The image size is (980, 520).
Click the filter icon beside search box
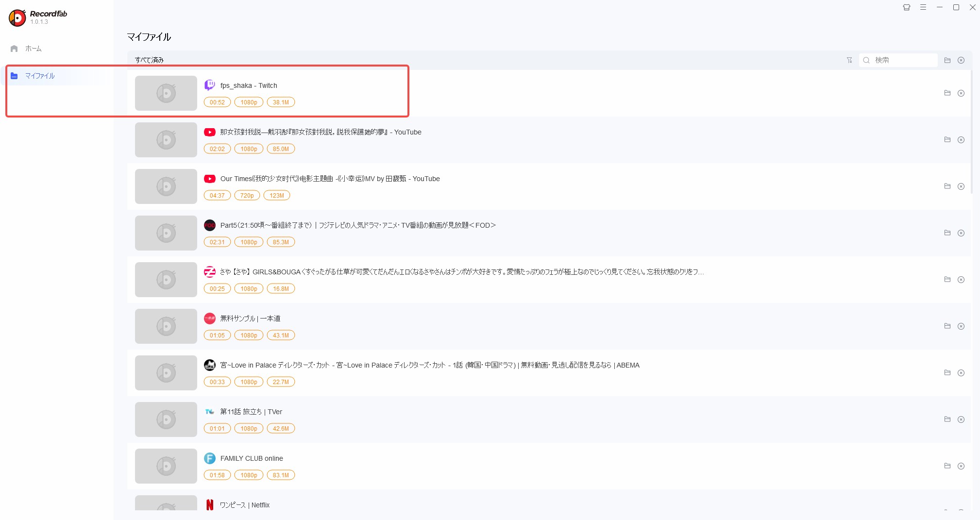pos(849,60)
